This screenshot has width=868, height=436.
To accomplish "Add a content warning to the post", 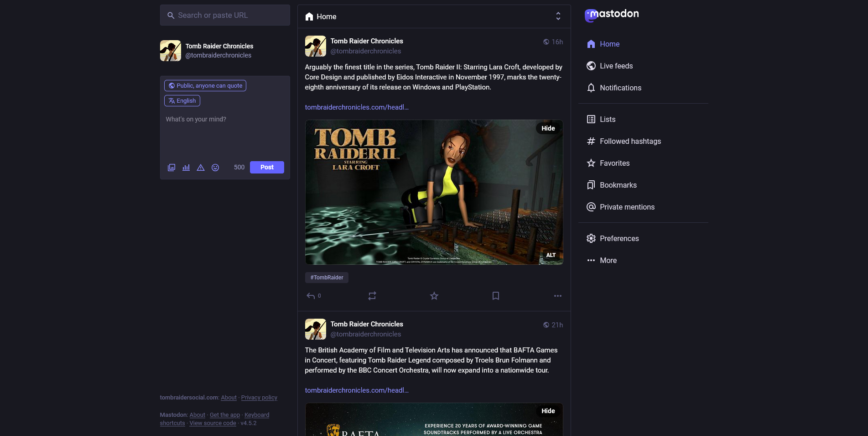I will tap(201, 168).
